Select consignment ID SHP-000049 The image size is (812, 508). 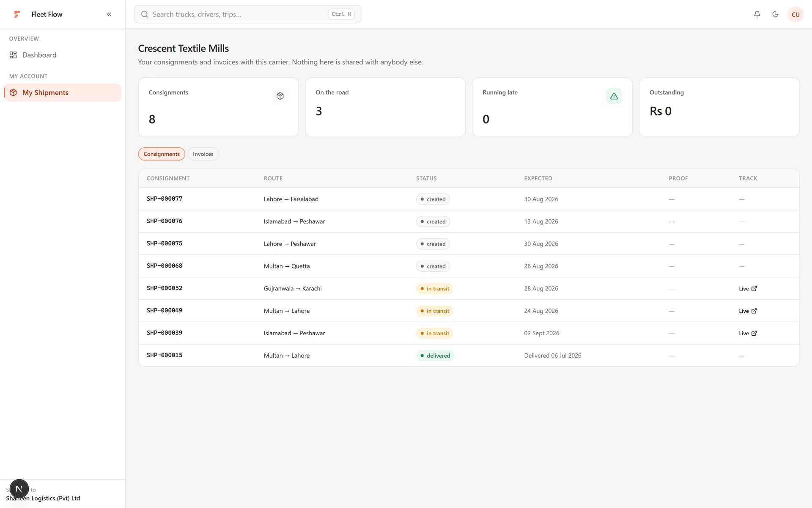165,311
